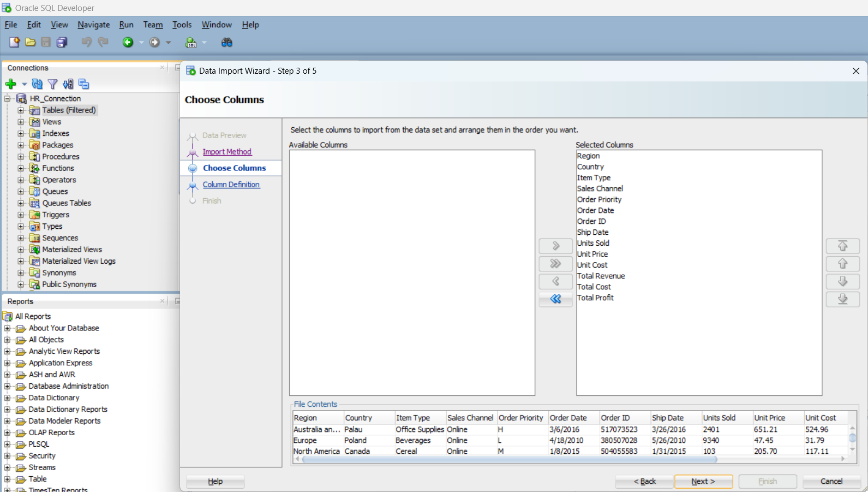
Task: Move all columns right with double arrow
Action: point(555,264)
